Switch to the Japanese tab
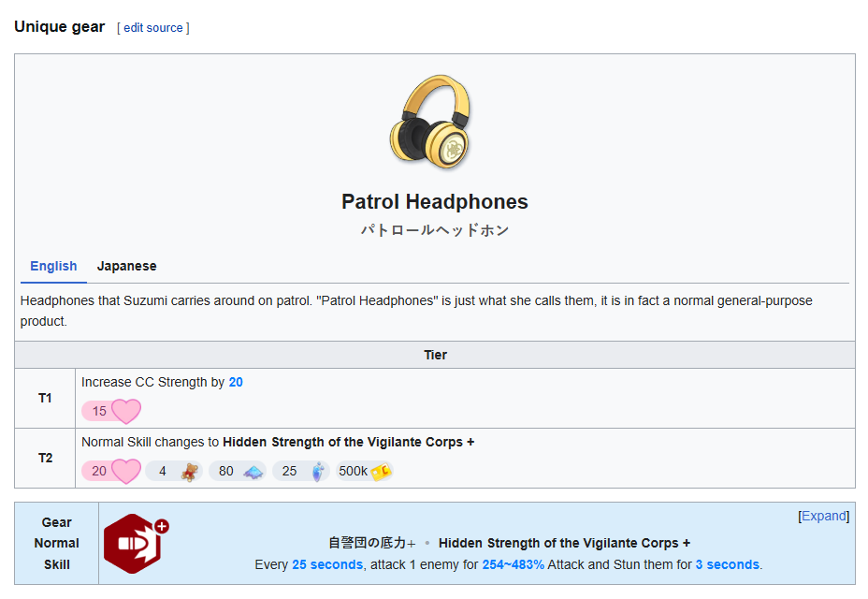 pos(127,266)
